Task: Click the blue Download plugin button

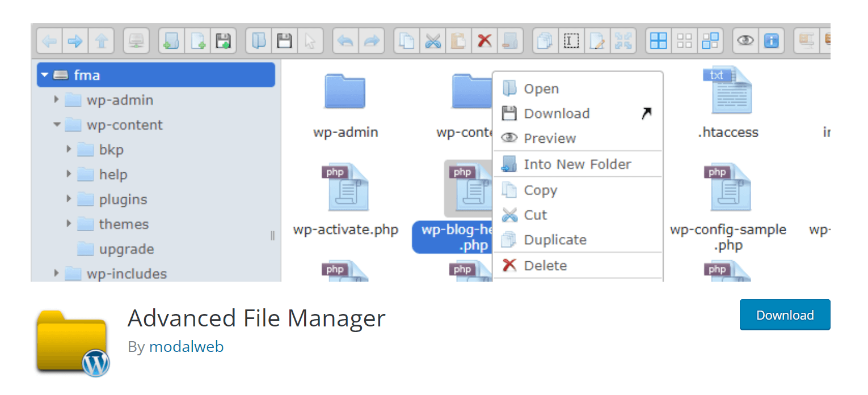Action: [785, 315]
